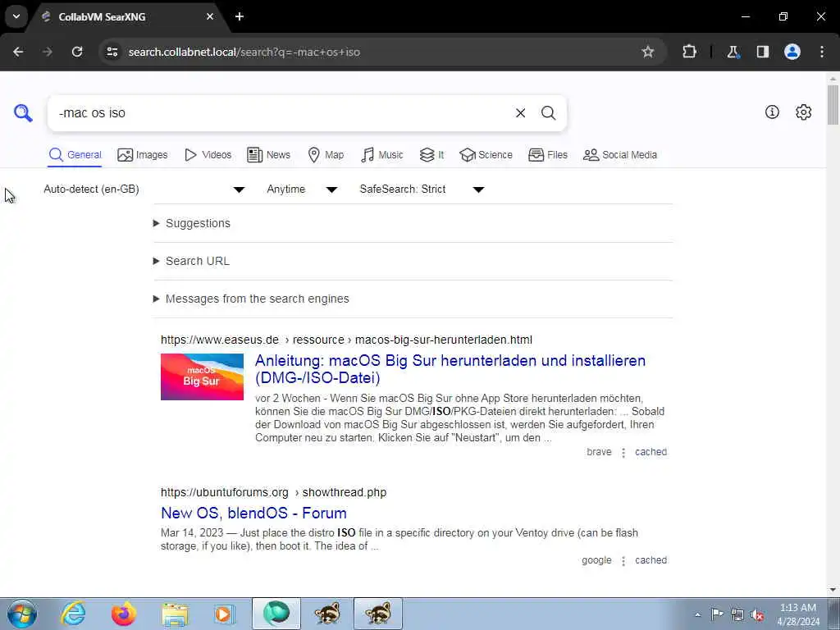
Task: Open Windows Start menu
Action: tap(21, 614)
